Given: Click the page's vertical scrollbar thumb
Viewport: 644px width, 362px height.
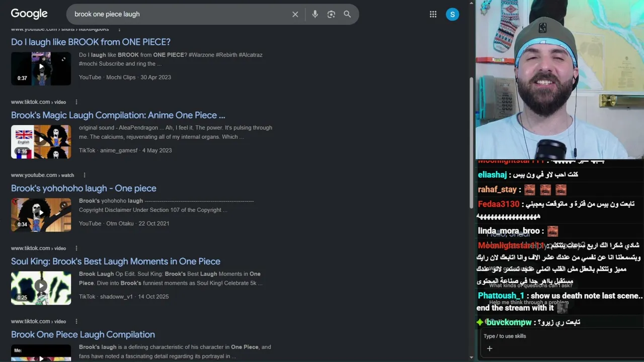Looking at the screenshot, I should click(471, 143).
